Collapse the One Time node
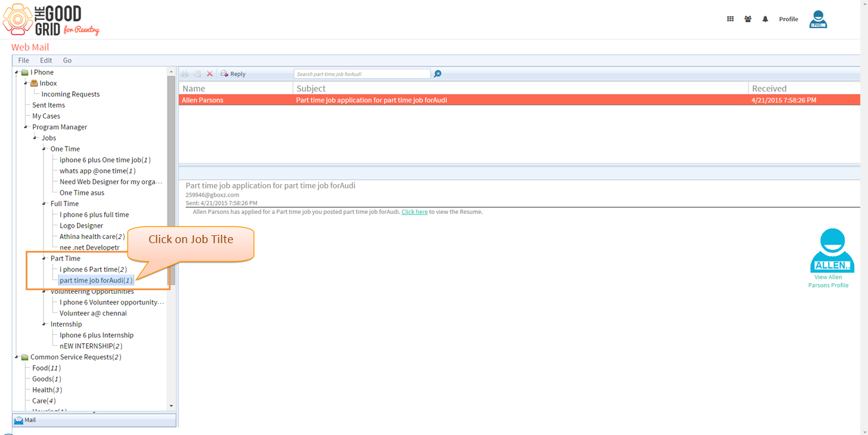 tap(44, 149)
